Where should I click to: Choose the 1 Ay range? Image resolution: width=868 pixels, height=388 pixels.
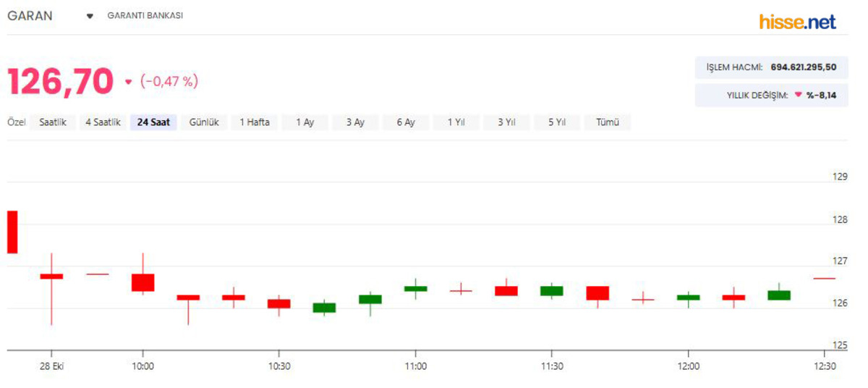[305, 122]
